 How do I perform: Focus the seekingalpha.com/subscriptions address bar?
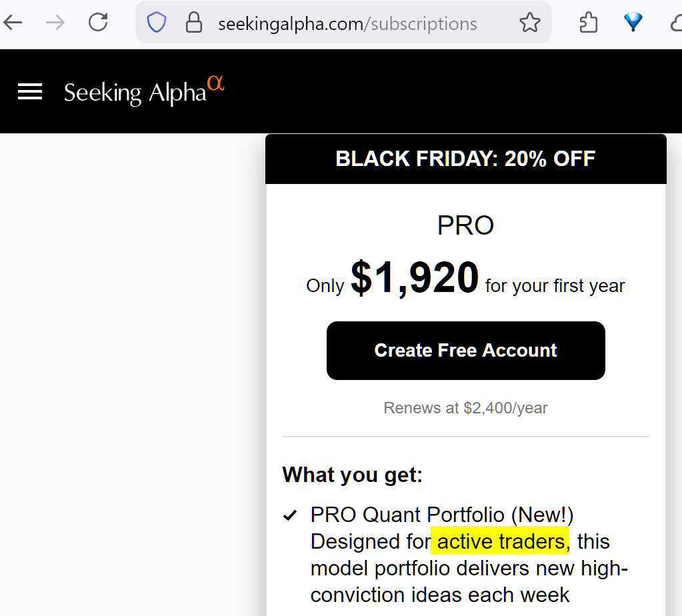pyautogui.click(x=347, y=24)
